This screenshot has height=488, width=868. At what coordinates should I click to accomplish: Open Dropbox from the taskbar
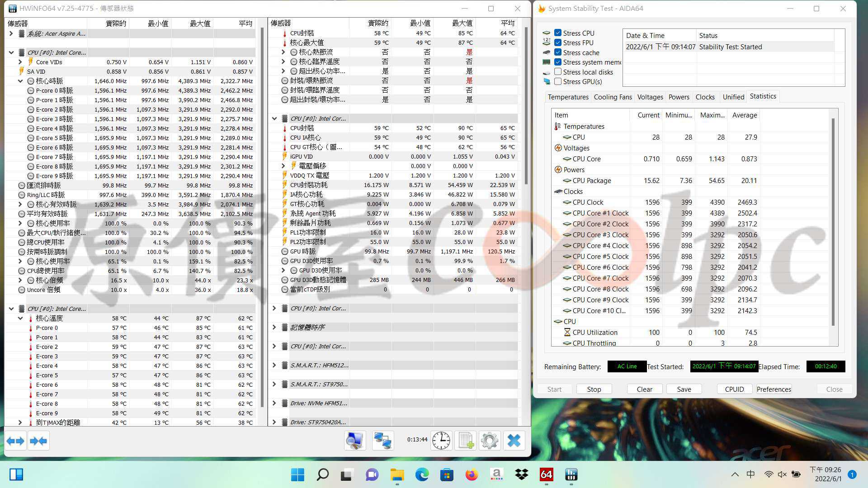tap(521, 474)
